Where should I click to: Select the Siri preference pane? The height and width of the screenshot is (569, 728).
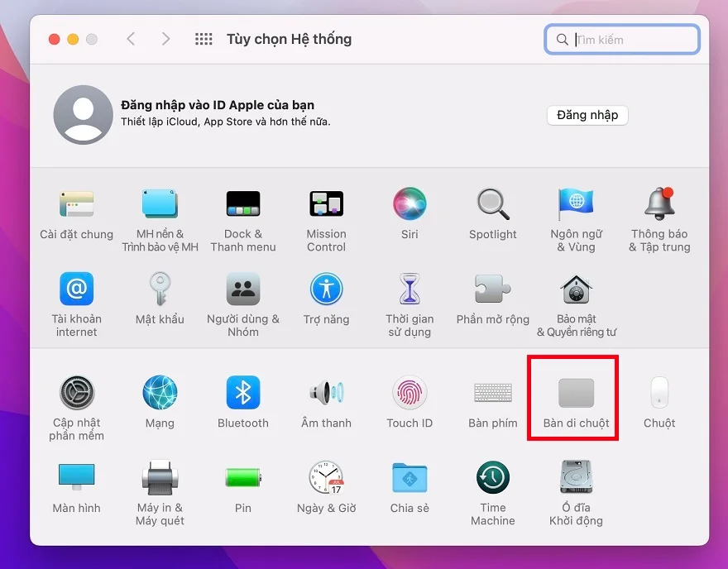[x=409, y=213]
